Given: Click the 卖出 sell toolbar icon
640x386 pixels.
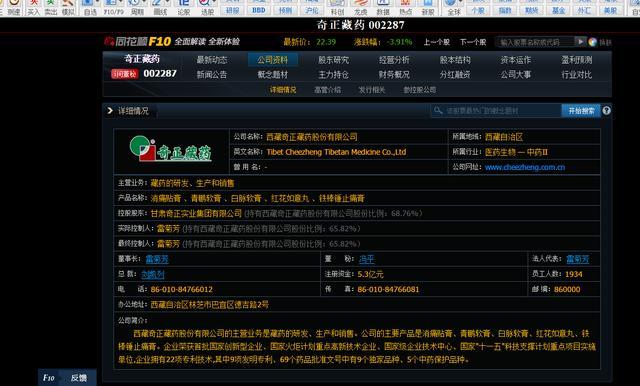Looking at the screenshot, I should (51, 7).
